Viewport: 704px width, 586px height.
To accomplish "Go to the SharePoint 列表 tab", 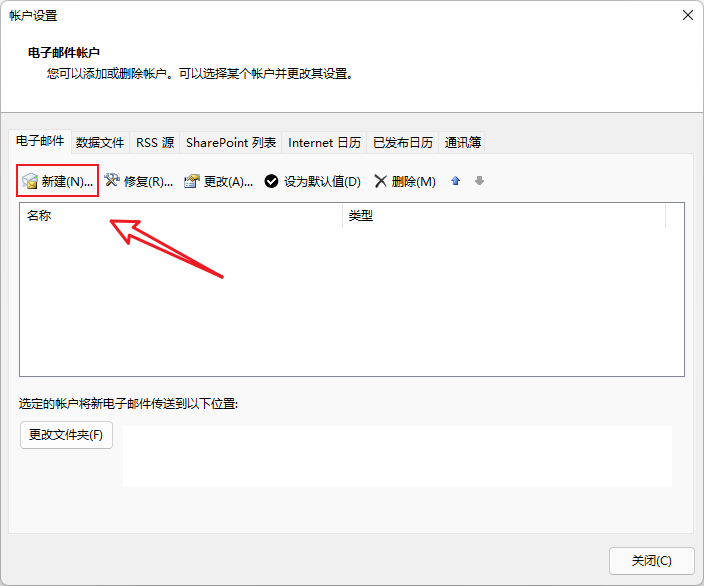I will point(231,143).
